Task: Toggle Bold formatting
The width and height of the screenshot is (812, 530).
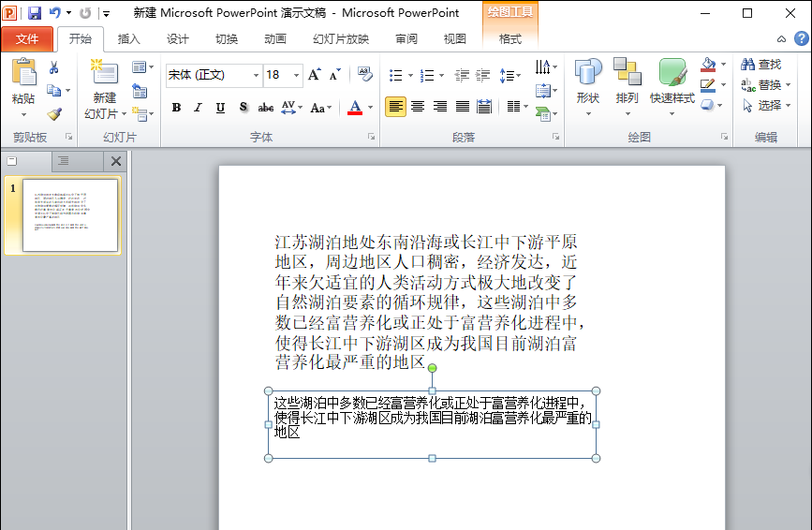Action: [176, 107]
